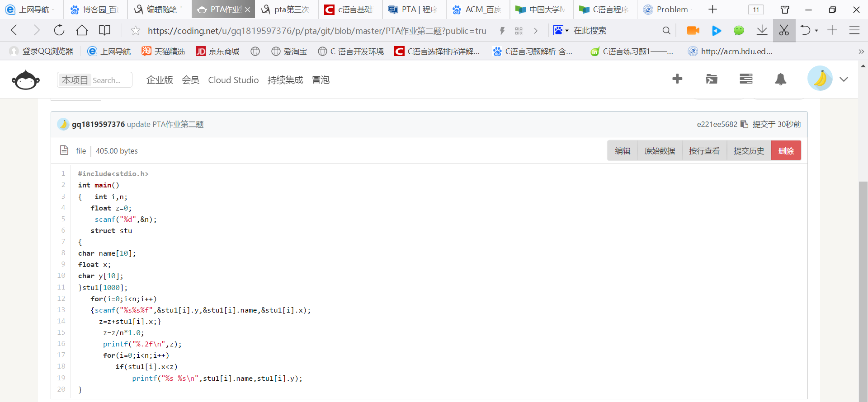Reload the page with the refresh icon
This screenshot has height=402, width=868.
click(59, 30)
